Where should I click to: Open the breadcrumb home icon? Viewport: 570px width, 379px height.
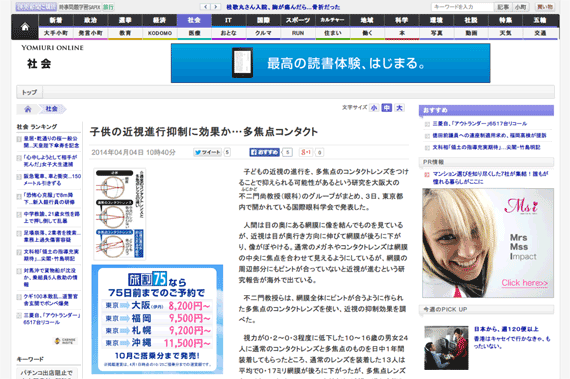tap(28, 109)
